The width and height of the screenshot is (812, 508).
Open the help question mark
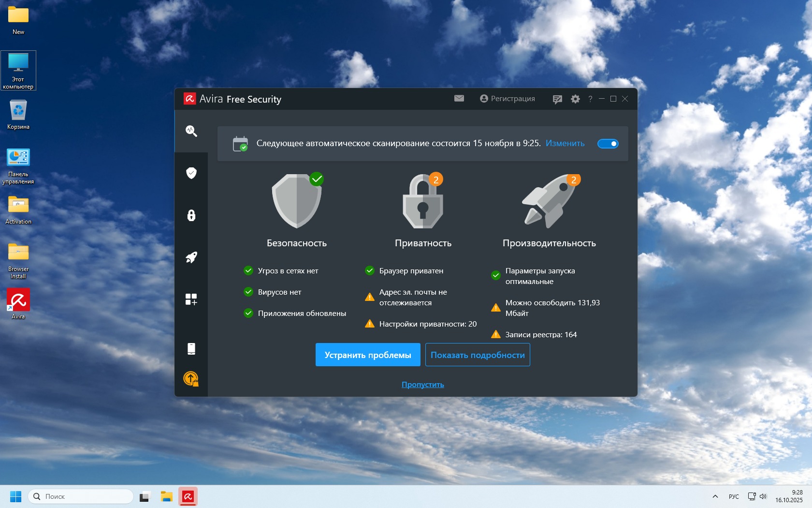pos(590,99)
